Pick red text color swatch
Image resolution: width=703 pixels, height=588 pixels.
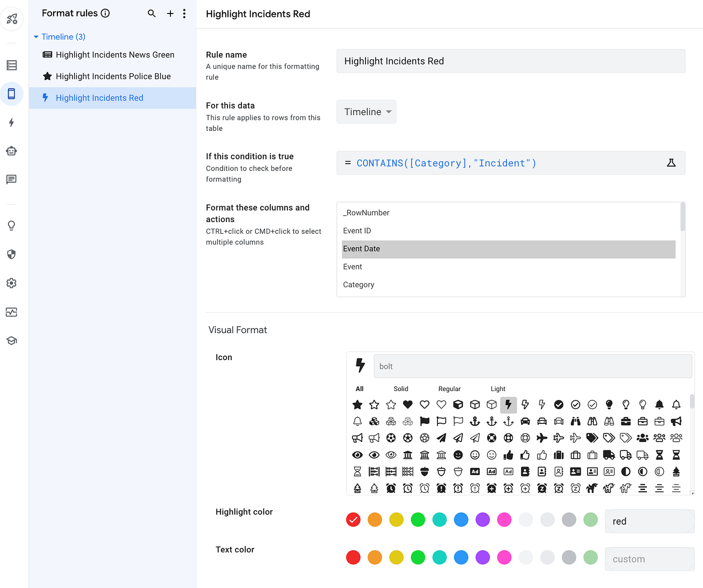coord(353,557)
